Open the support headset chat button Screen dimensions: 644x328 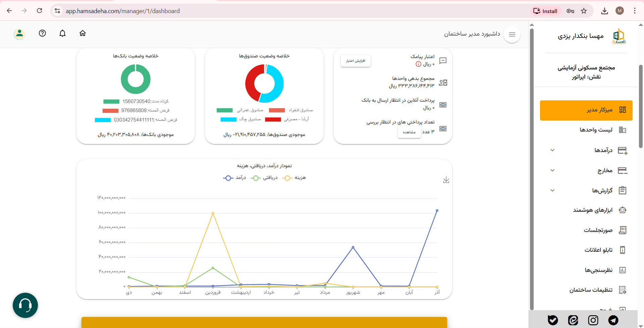coord(25,305)
